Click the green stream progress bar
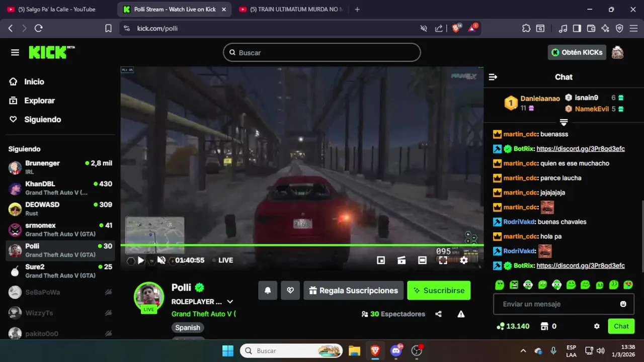 coord(302,245)
